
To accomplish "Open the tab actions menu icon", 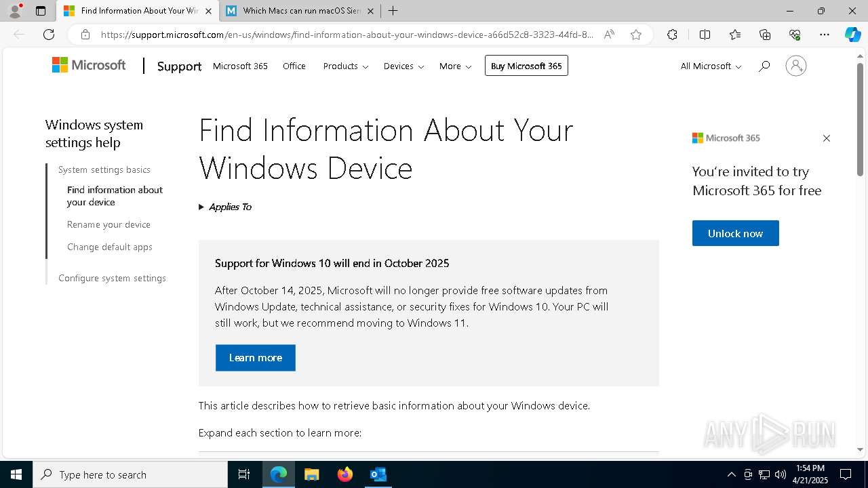I will 41,11.
